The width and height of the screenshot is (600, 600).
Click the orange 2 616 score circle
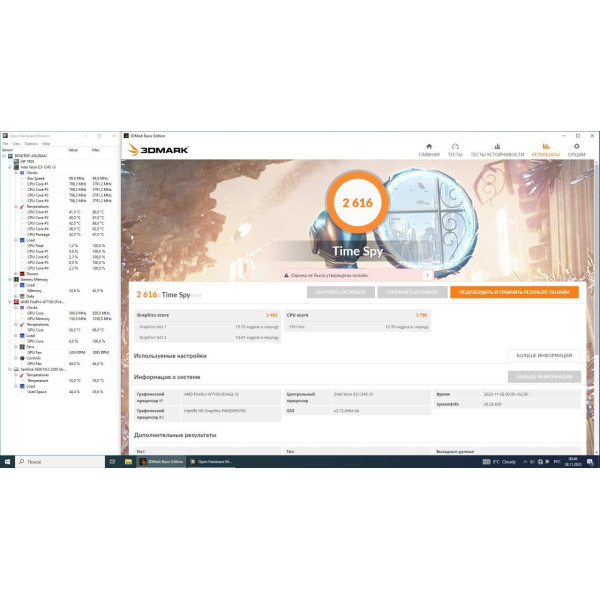[x=357, y=202]
